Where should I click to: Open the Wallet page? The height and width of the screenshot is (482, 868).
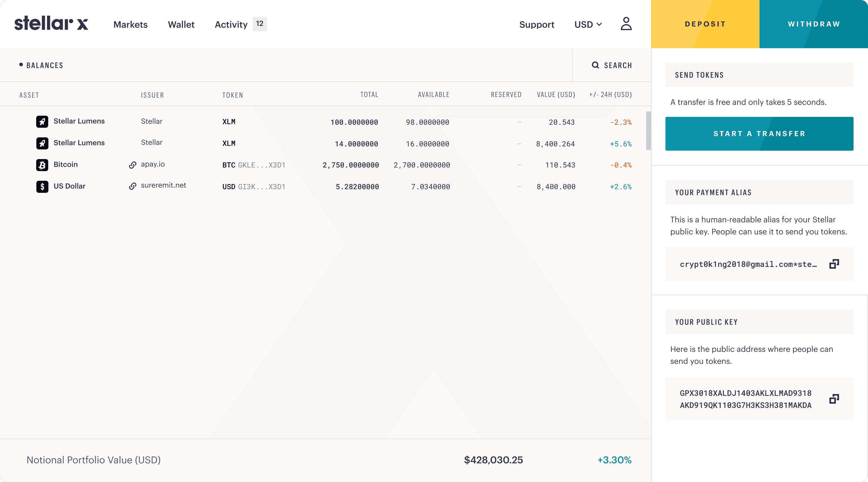[x=181, y=25]
